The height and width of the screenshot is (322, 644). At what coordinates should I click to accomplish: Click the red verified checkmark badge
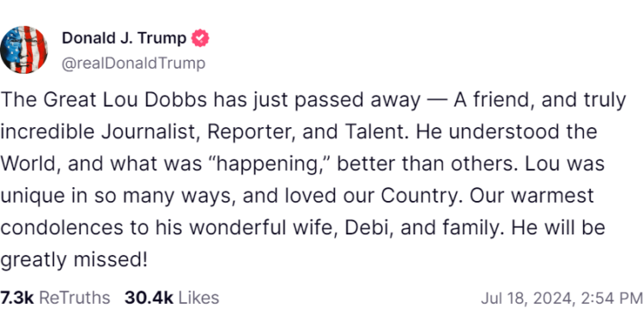[200, 38]
